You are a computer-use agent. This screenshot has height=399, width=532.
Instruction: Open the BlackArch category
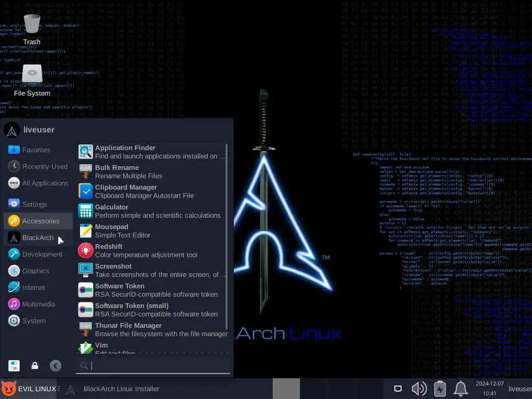(38, 237)
